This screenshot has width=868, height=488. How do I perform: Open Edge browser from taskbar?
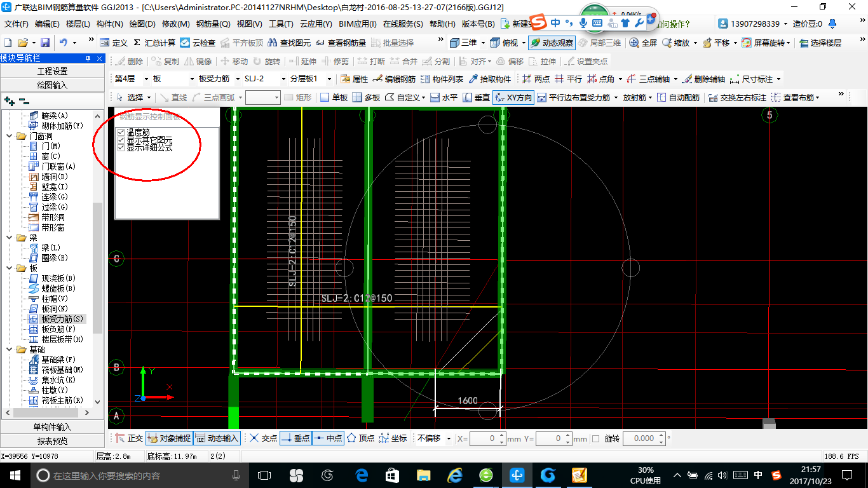pos(362,475)
